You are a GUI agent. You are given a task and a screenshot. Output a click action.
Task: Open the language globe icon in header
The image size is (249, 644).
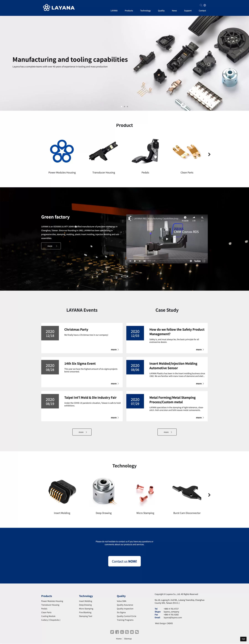[205, 5]
